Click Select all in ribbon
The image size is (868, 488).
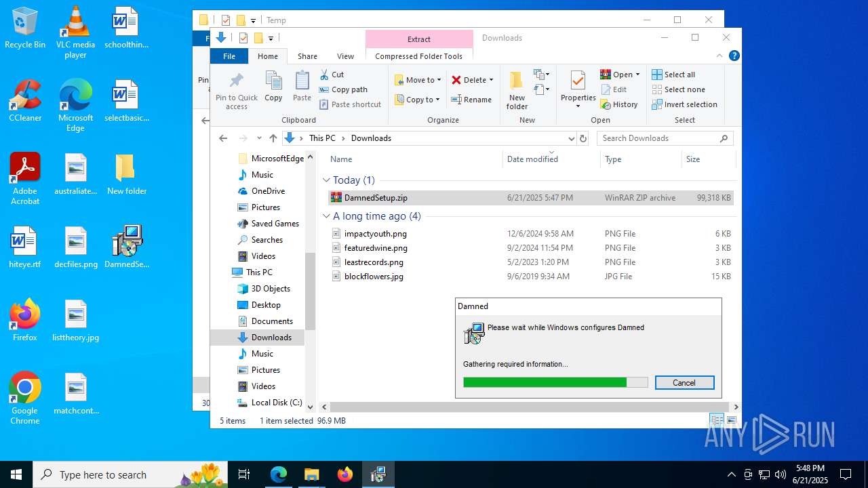[x=673, y=75]
